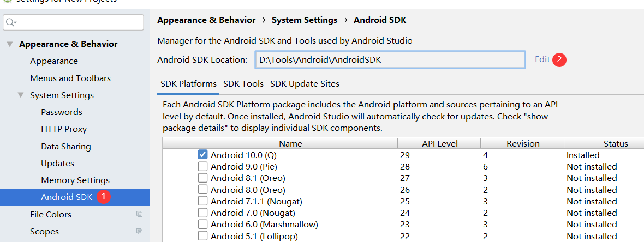Open Memory Settings page
Image resolution: width=644 pixels, height=242 pixels.
(75, 180)
